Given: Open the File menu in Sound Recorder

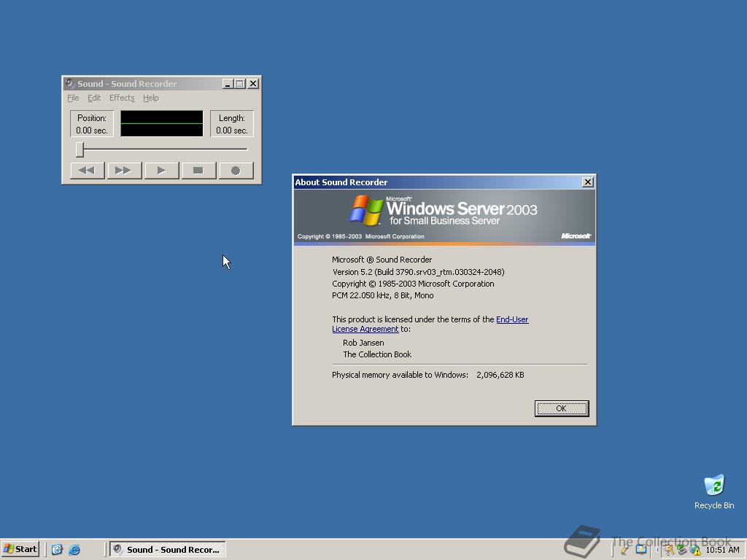Looking at the screenshot, I should tap(73, 98).
